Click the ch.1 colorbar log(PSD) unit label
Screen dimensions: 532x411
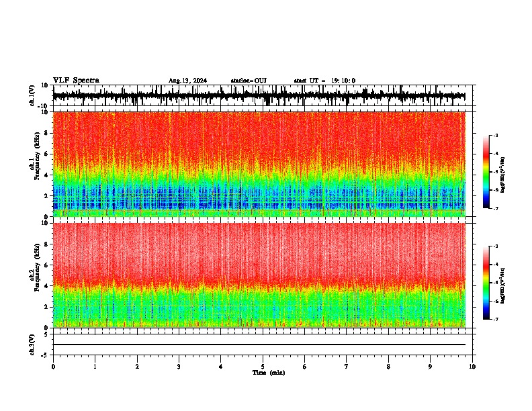[x=502, y=175]
